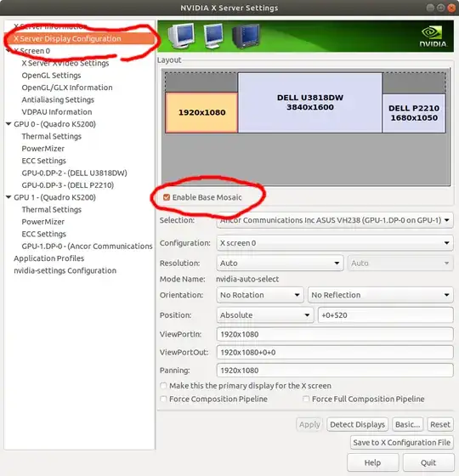
Task: Collapse the X Screen 0 tree node
Action: tap(8, 51)
